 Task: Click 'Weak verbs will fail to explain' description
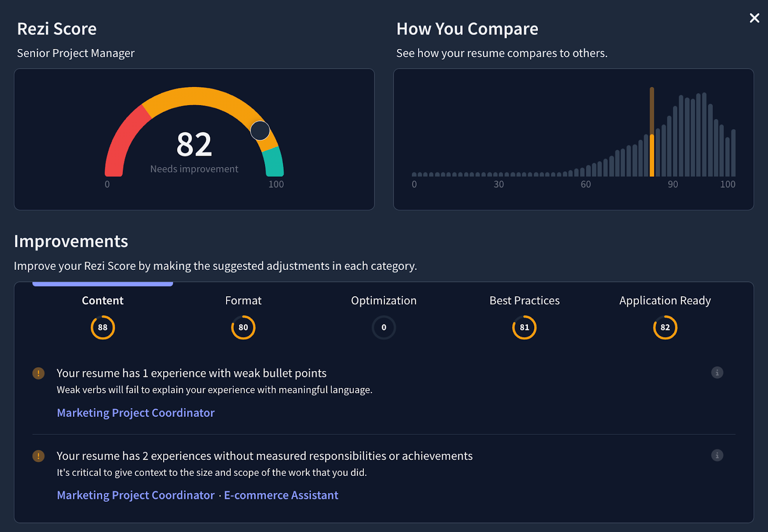215,390
